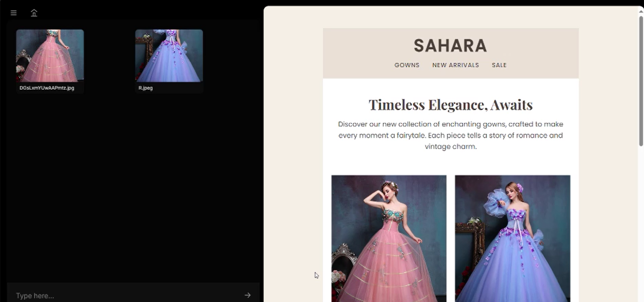This screenshot has height=302, width=644.
Task: Go to NEW ARRIVALS in the navigation
Action: [x=455, y=65]
